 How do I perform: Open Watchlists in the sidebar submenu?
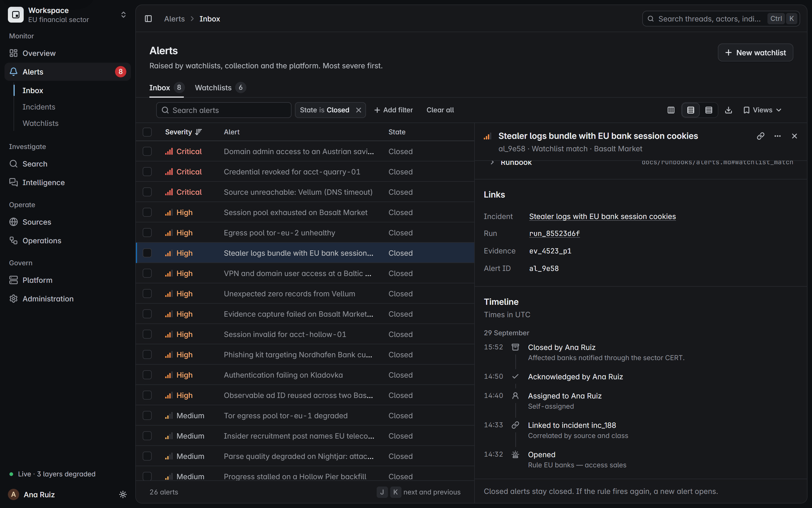(x=40, y=123)
